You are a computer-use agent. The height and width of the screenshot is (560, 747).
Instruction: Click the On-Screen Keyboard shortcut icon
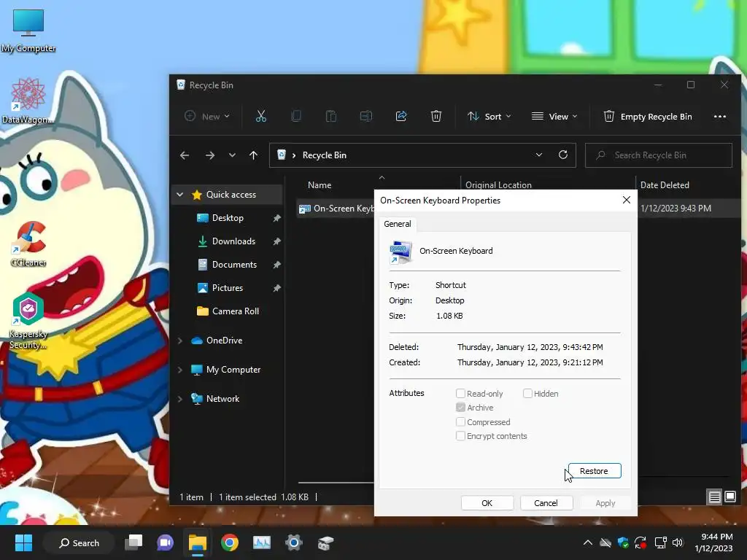[x=400, y=252]
